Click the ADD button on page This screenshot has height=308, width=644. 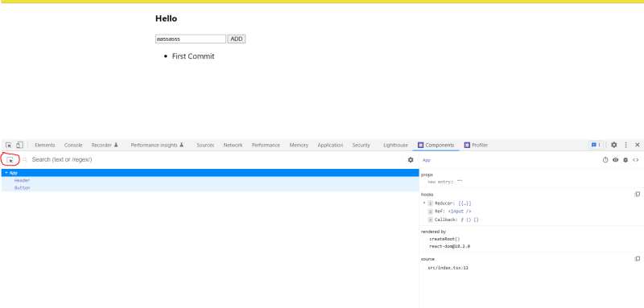click(237, 39)
